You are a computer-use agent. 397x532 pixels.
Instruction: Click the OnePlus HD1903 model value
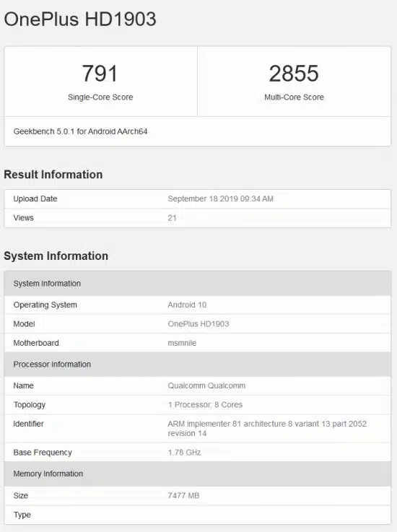[198, 323]
